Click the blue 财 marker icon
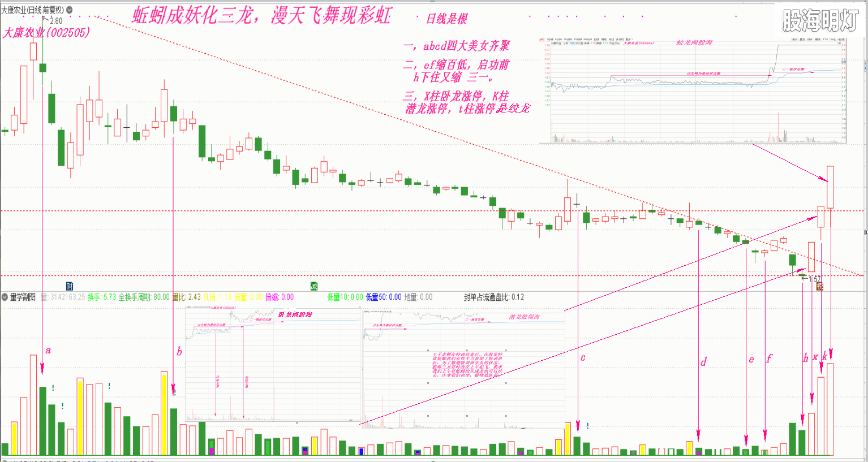 click(x=70, y=286)
